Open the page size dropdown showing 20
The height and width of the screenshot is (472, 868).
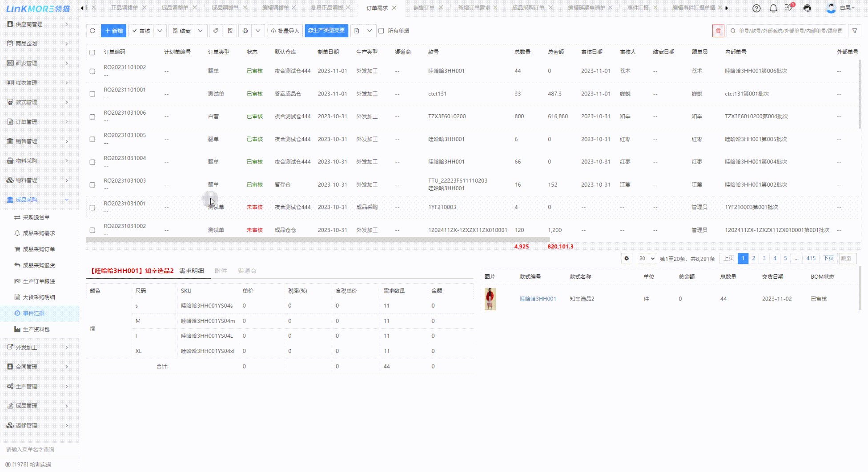pos(647,258)
